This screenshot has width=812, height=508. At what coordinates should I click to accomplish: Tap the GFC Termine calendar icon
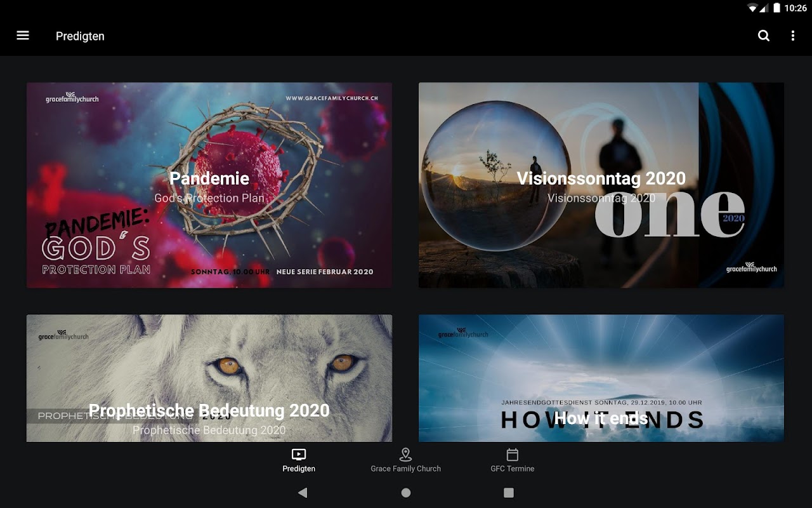(x=513, y=454)
